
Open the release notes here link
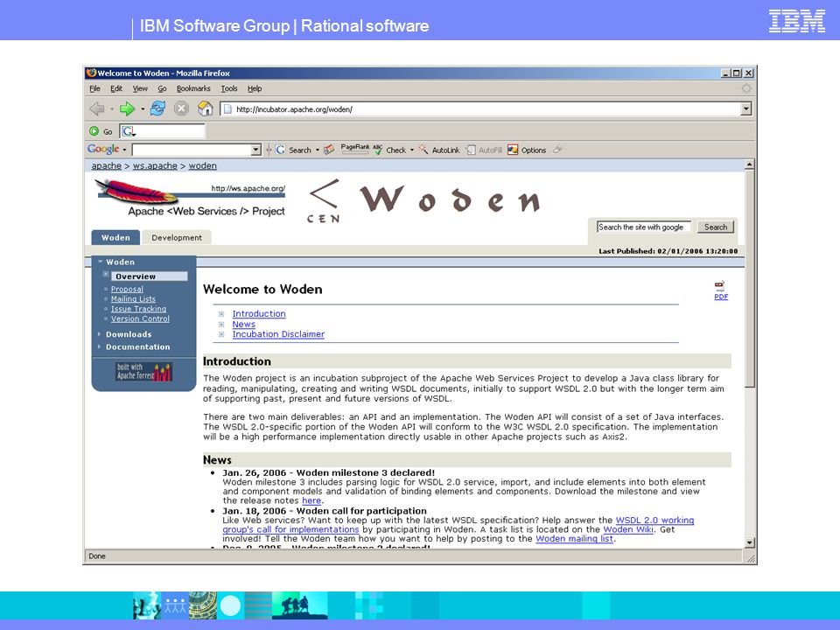pyautogui.click(x=311, y=500)
